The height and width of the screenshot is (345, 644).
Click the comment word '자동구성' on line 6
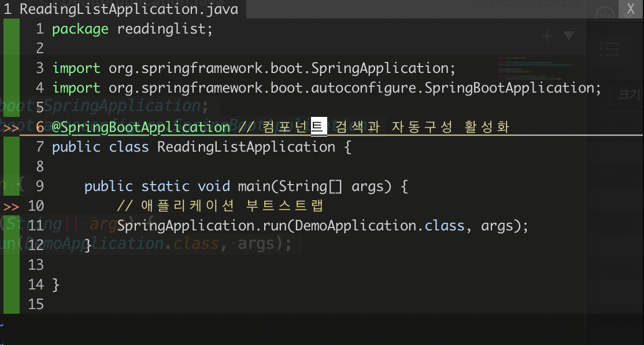[422, 127]
